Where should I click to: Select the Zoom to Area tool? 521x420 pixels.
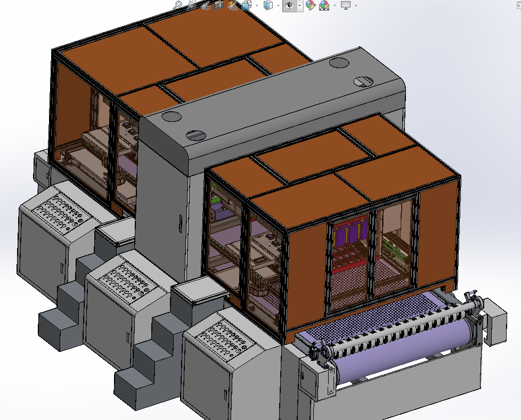click(x=192, y=5)
